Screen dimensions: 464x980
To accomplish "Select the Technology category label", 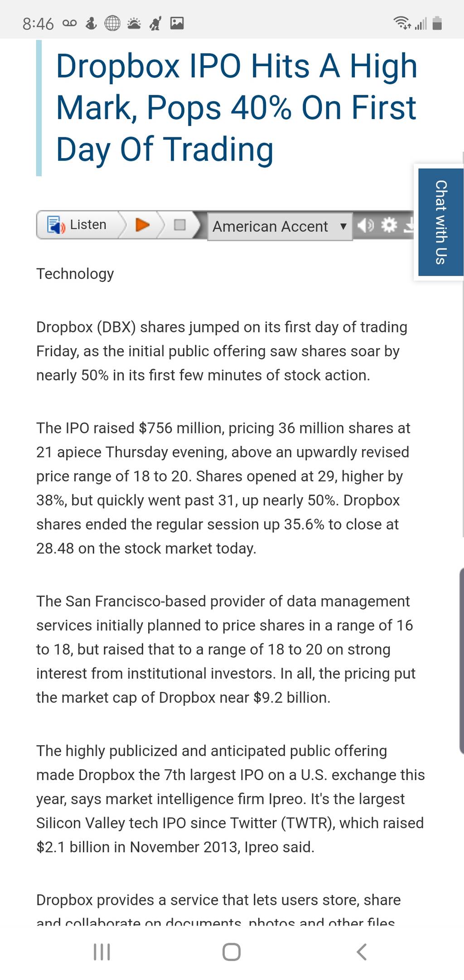I will click(x=75, y=274).
